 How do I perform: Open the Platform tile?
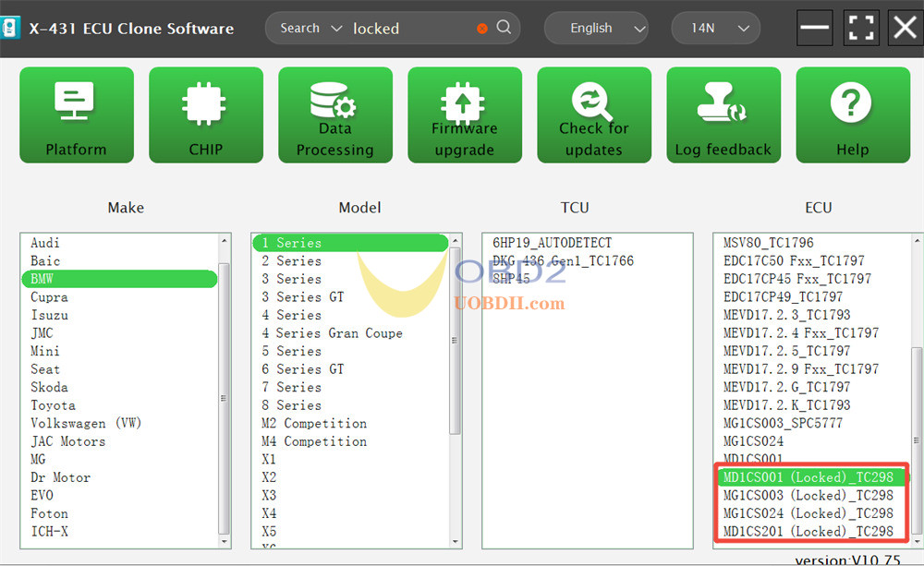click(x=77, y=114)
